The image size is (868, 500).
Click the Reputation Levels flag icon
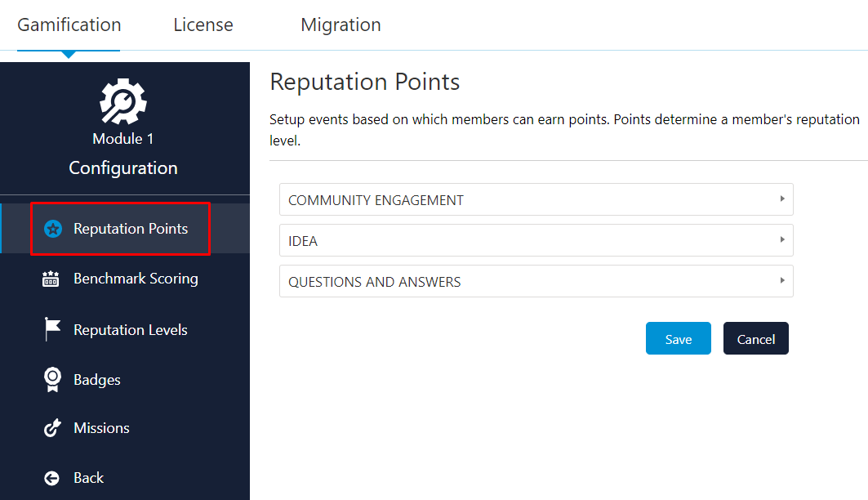[52, 329]
